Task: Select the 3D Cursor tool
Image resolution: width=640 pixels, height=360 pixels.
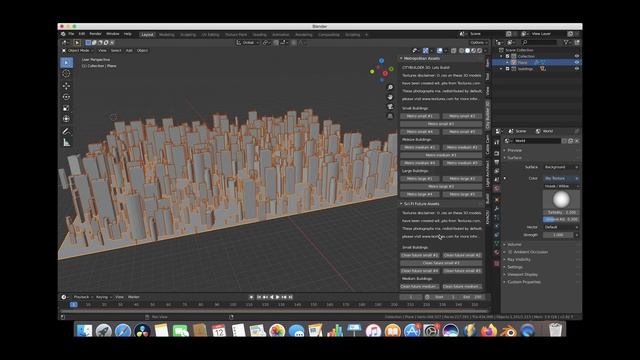Action: click(x=66, y=74)
